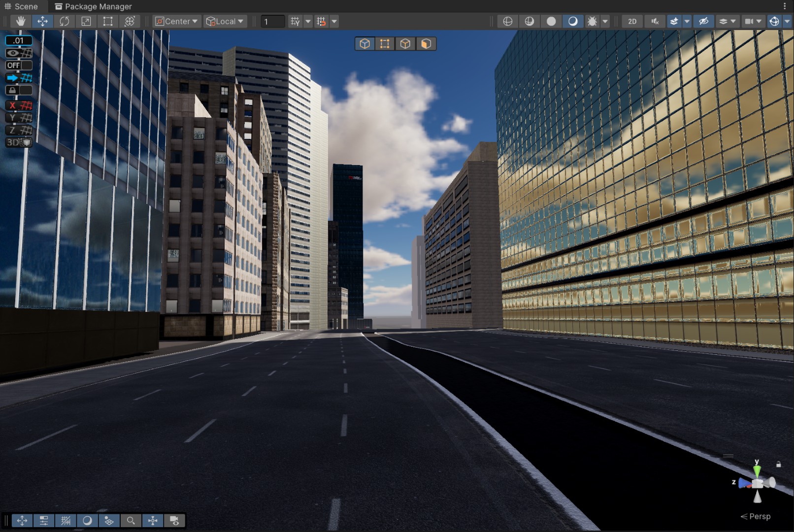
Task: Switch to wireframe draw mode
Action: pyautogui.click(x=507, y=21)
